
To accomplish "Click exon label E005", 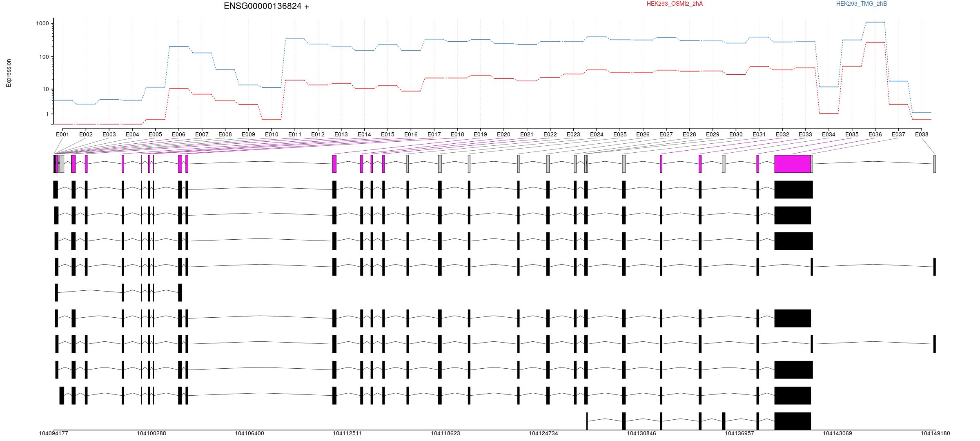I will (x=155, y=134).
